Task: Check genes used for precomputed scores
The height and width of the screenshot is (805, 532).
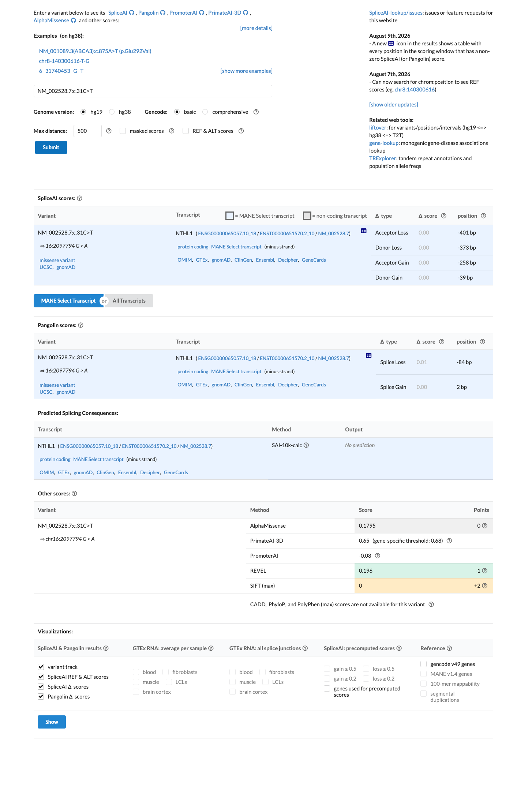Action: 327,689
